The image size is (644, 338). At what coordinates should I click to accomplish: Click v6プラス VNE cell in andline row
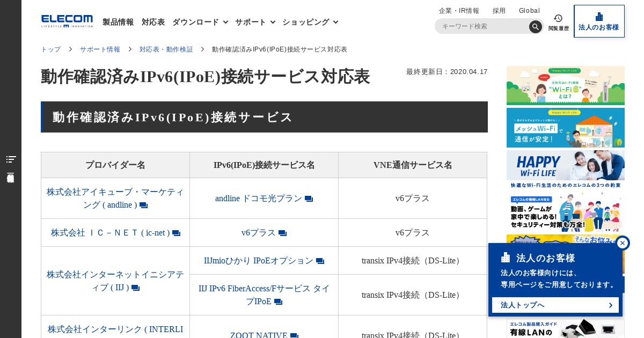click(413, 199)
